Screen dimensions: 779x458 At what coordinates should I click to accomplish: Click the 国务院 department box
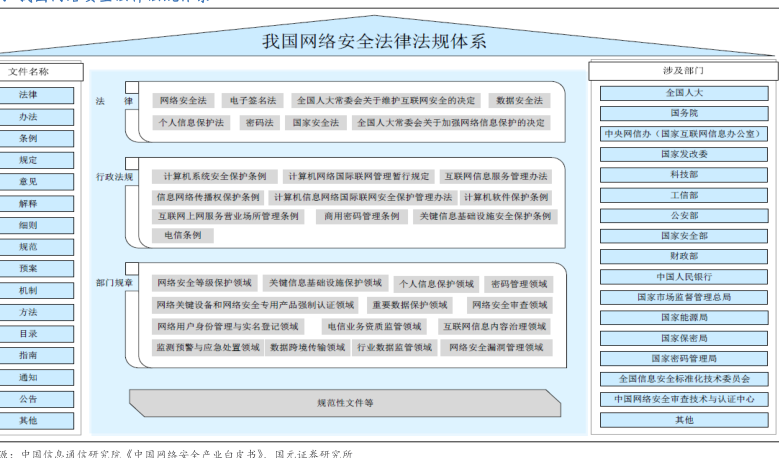point(684,113)
